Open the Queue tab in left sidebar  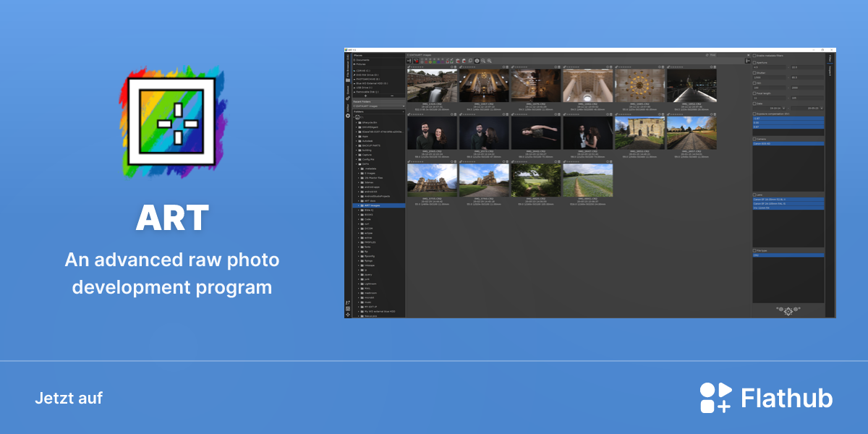point(348,89)
